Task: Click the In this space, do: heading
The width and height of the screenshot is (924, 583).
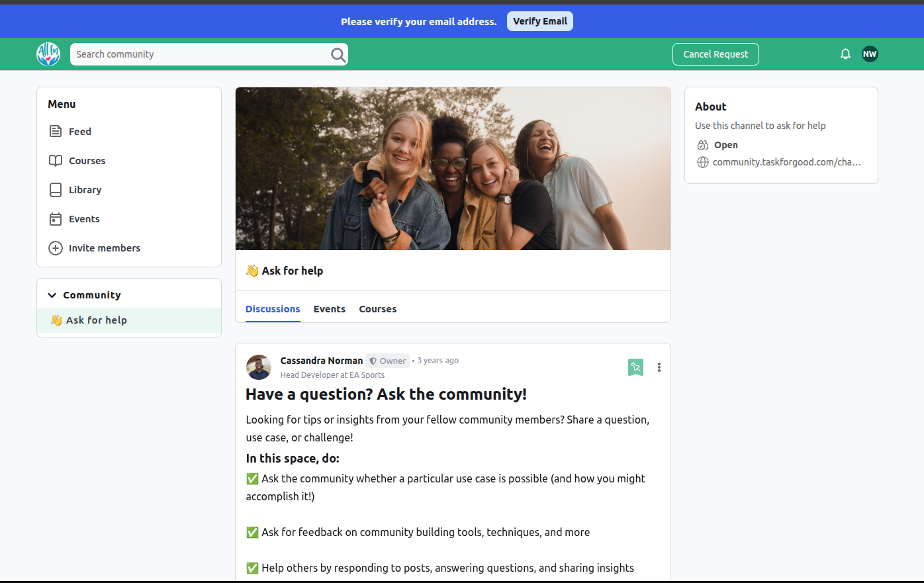Action: tap(293, 459)
